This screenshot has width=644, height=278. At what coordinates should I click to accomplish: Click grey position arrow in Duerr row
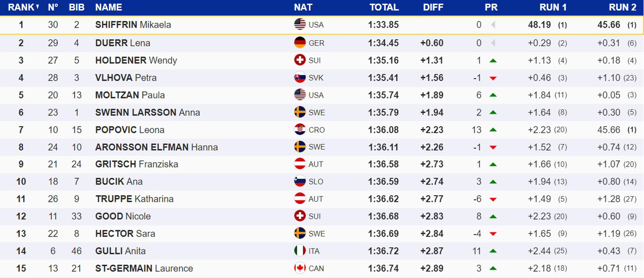point(493,43)
